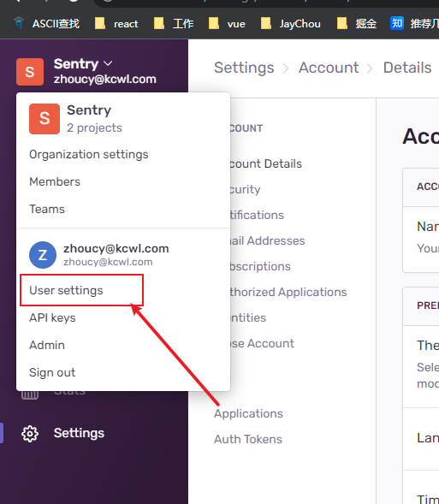
Task: Open API keys menu entry
Action: coord(52,317)
